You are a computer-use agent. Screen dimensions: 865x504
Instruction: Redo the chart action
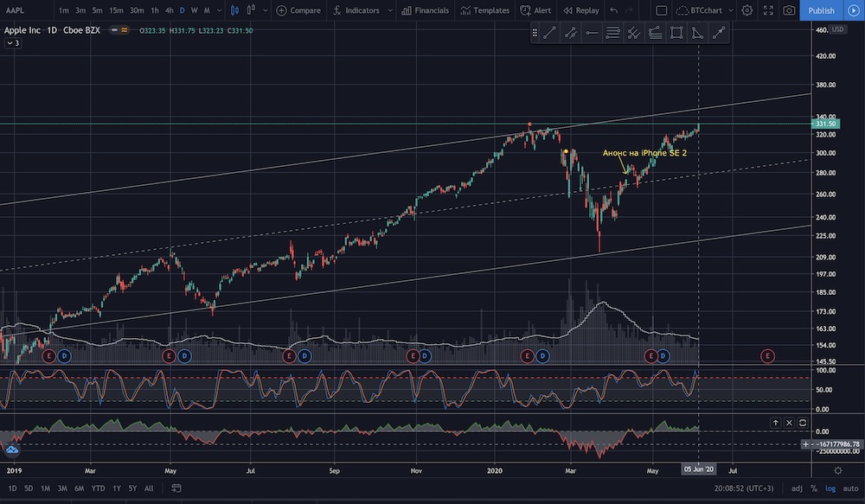click(629, 10)
